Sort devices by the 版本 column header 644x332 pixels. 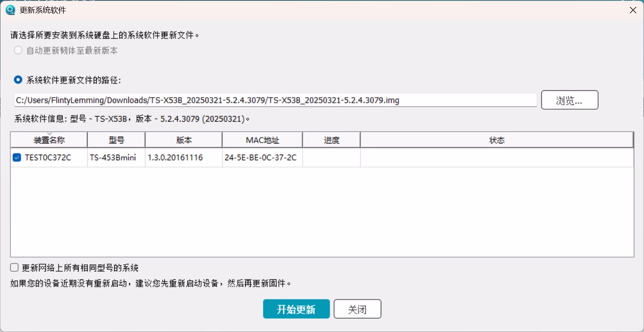(x=184, y=140)
